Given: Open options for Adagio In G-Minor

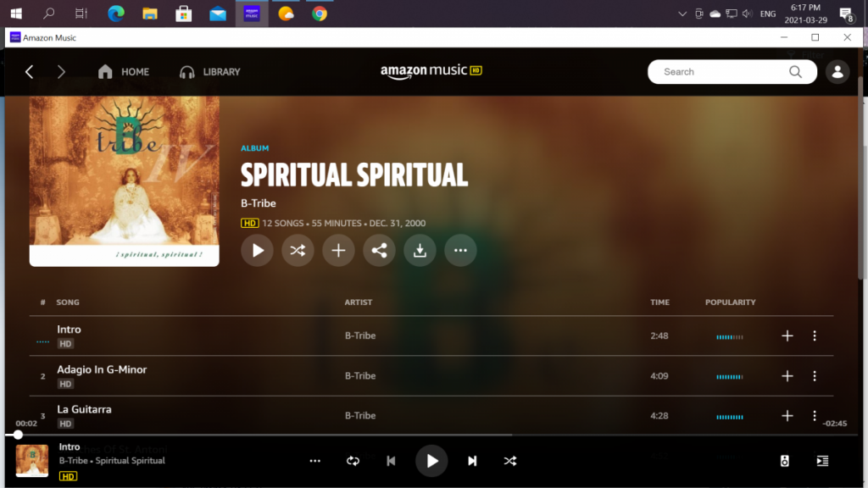Looking at the screenshot, I should pos(815,376).
